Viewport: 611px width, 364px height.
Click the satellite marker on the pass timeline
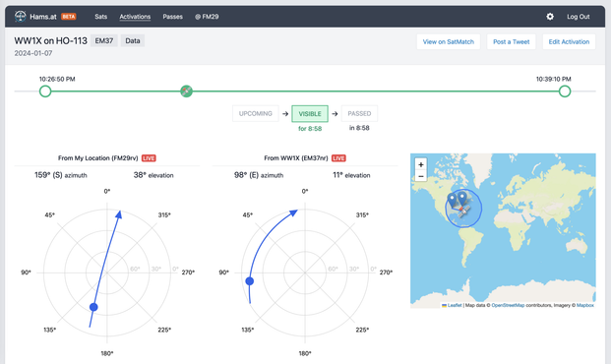coord(186,91)
